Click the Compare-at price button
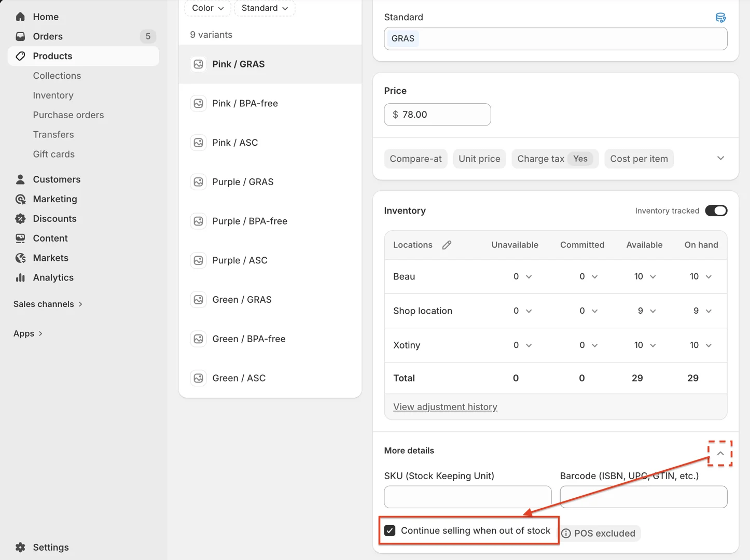 (x=415, y=159)
